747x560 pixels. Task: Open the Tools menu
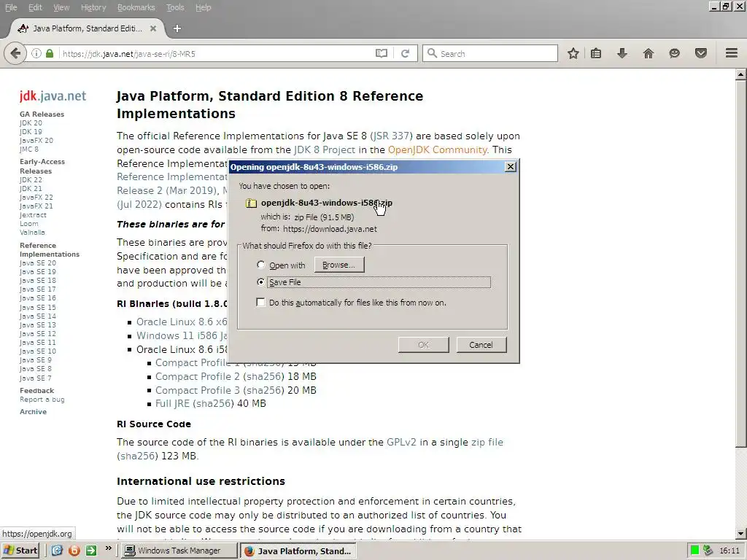(175, 7)
